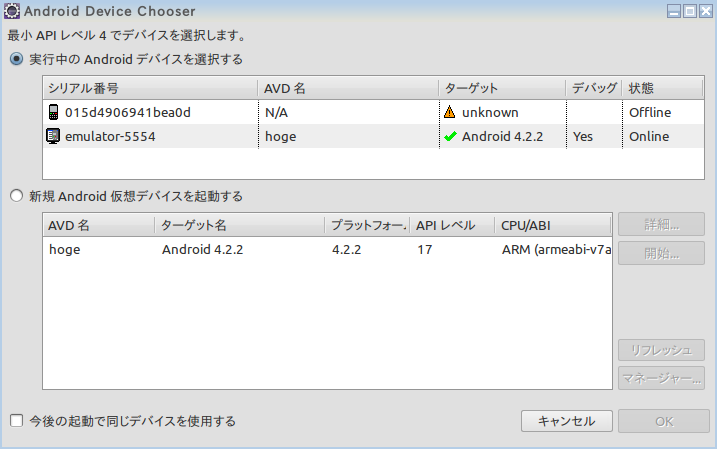Click the emulator icon beside emulator-5554
The width and height of the screenshot is (717, 449).
pos(53,136)
